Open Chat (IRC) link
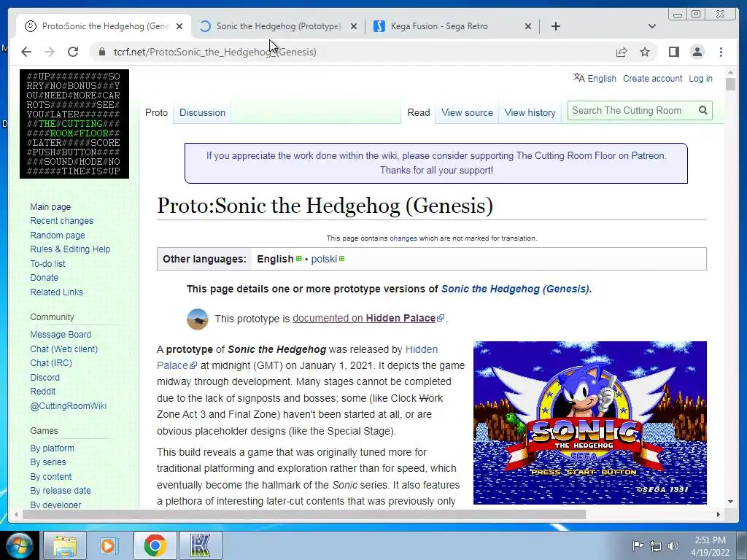Image resolution: width=747 pixels, height=560 pixels. (x=51, y=363)
